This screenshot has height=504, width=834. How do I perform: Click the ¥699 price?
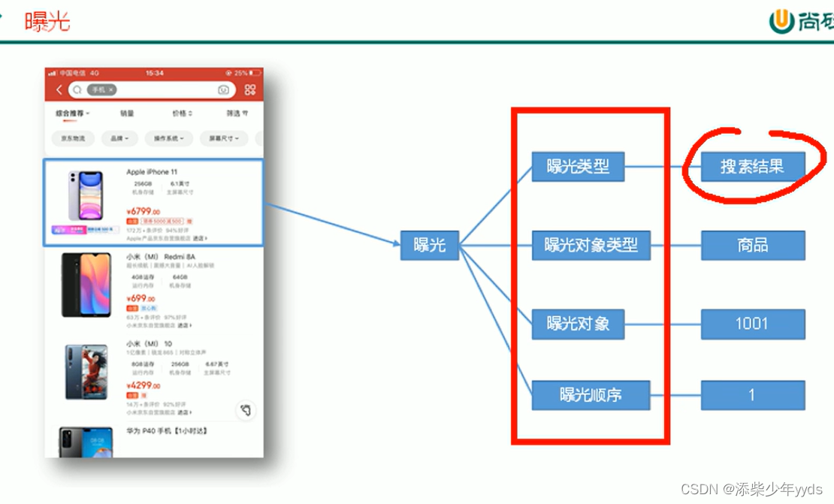(x=141, y=298)
